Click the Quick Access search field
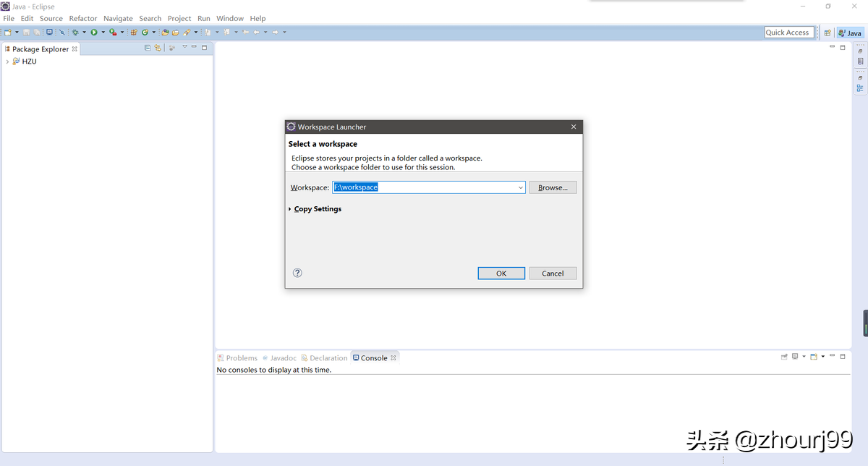This screenshot has height=466, width=868. (788, 33)
